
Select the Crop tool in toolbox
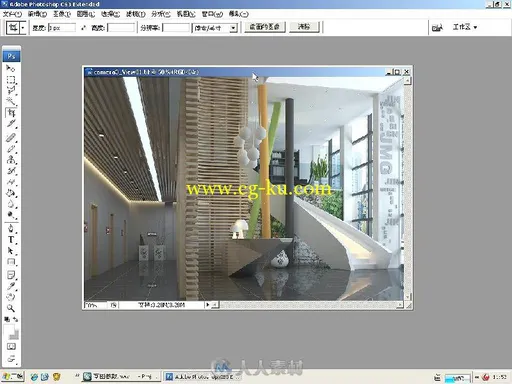11,113
